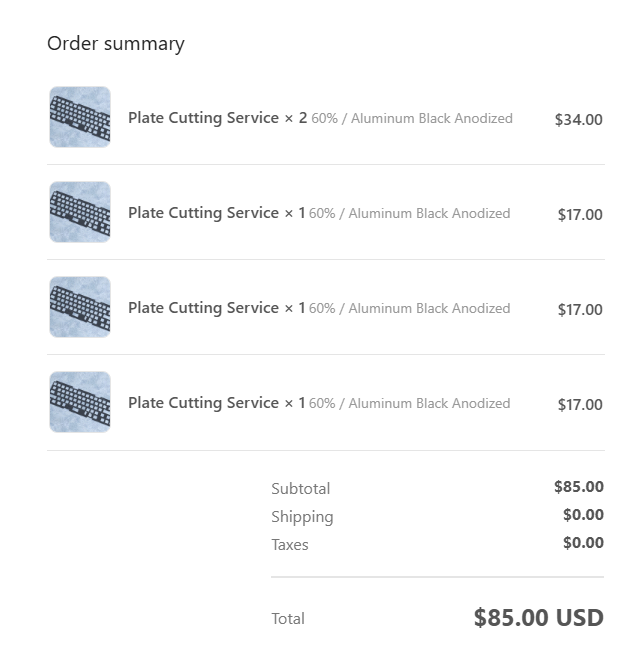Viewport: 618px width, 653px height.
Task: Click the Taxes label
Action: 290,545
